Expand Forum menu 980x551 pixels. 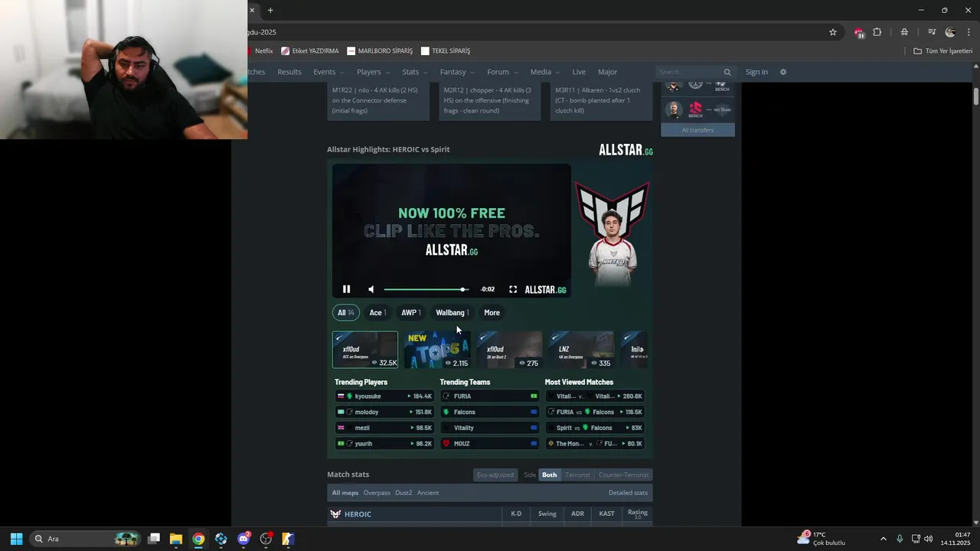coord(502,72)
